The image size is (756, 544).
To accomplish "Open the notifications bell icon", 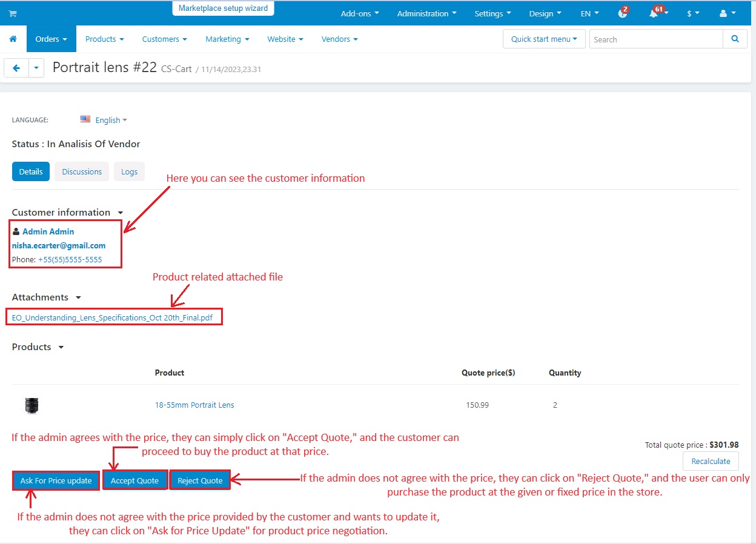I will point(654,13).
